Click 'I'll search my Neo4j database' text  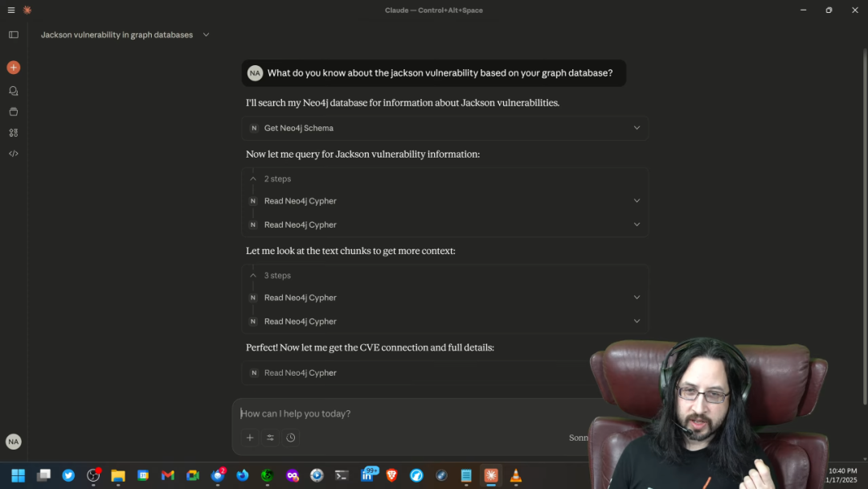click(403, 102)
